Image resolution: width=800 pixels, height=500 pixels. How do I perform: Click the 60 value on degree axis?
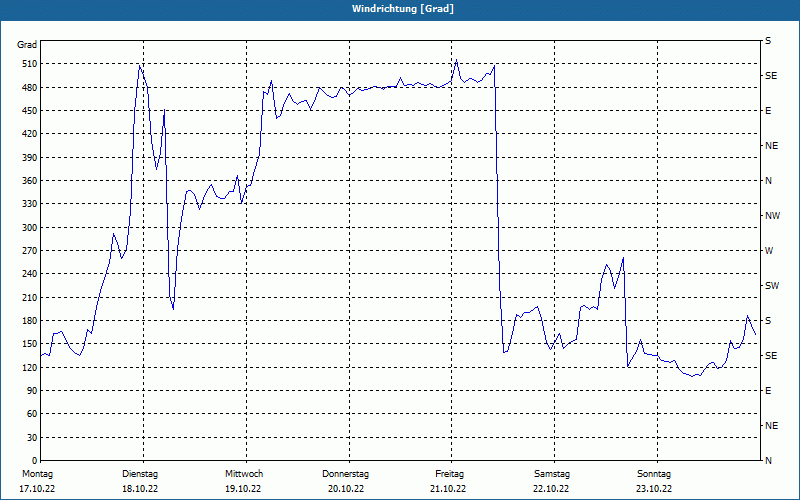[31, 414]
